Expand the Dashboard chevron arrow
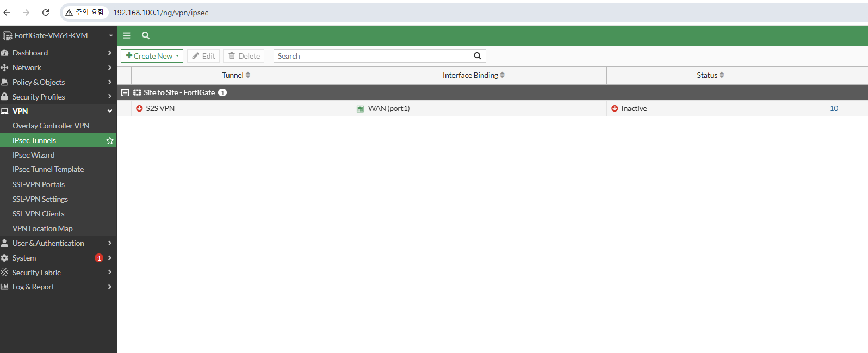The height and width of the screenshot is (353, 868). click(x=110, y=53)
